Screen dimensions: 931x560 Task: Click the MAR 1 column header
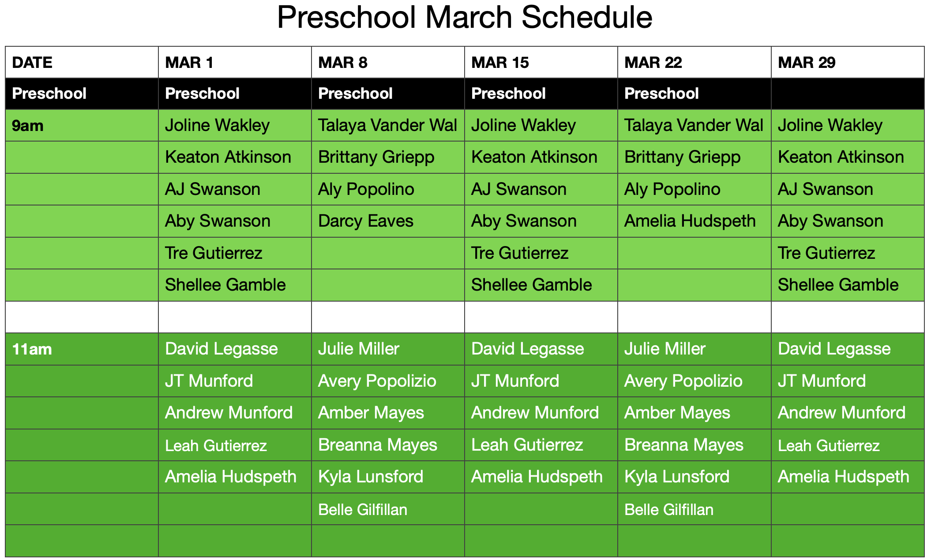[189, 63]
